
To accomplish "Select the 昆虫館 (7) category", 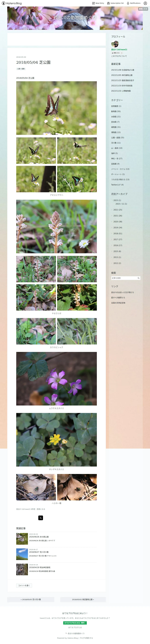I will [115, 122].
